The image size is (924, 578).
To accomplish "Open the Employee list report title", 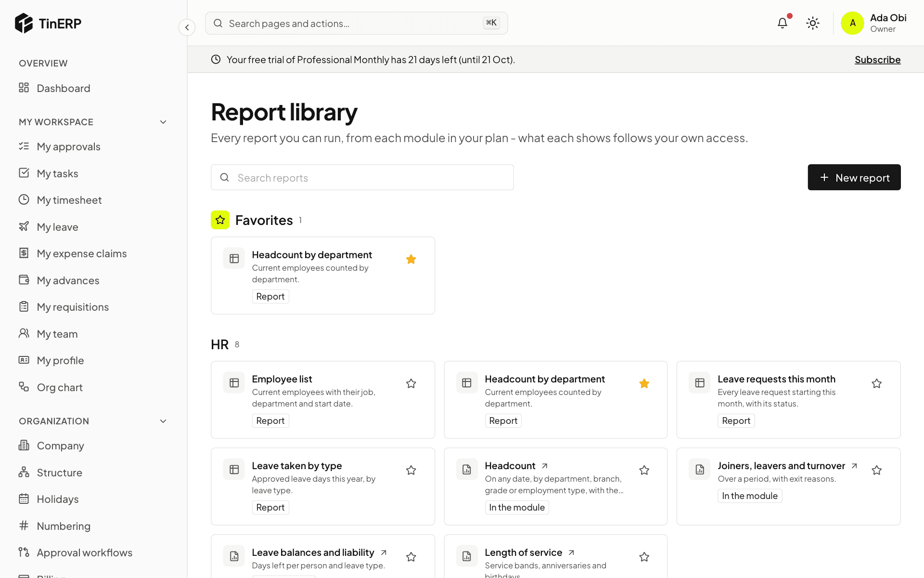I will click(282, 379).
